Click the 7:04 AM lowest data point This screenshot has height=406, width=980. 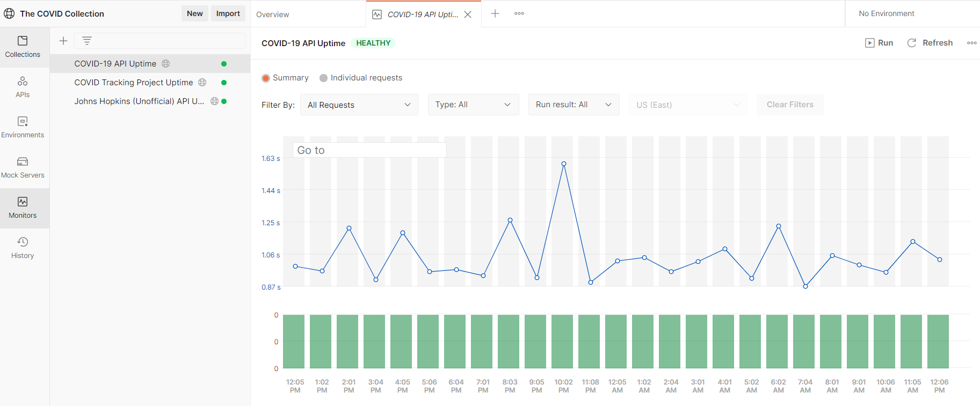[x=805, y=286]
